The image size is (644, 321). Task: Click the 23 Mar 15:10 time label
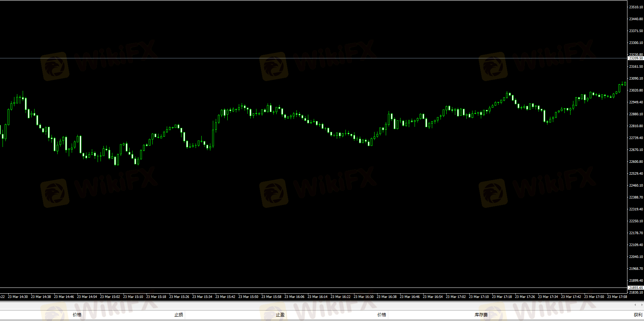coord(133,297)
